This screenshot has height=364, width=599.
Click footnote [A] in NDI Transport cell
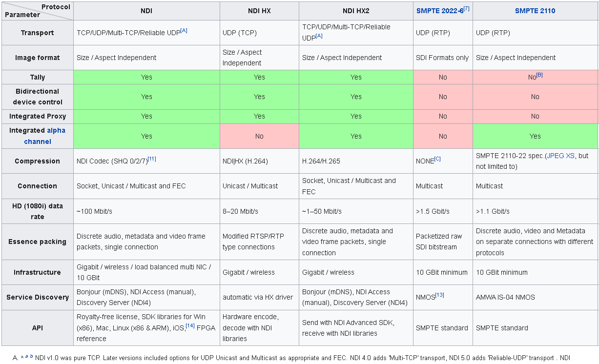coord(184,31)
